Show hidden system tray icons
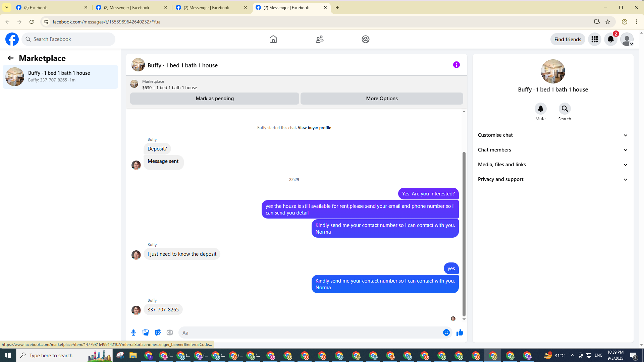This screenshot has width=644, height=362. 573,355
